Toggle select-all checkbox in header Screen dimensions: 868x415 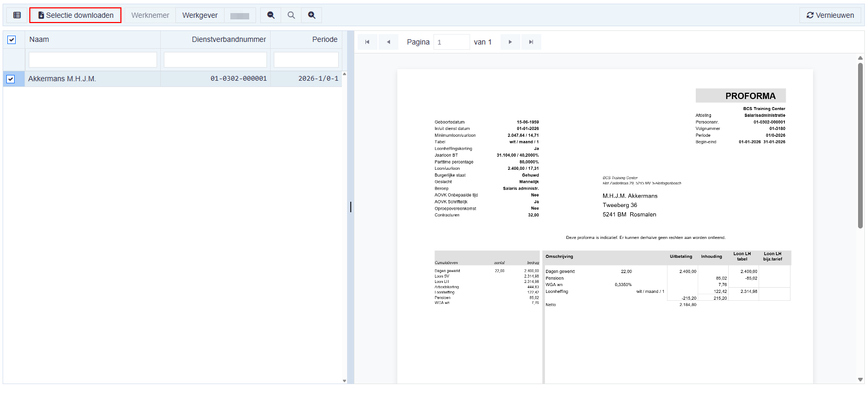[12, 40]
